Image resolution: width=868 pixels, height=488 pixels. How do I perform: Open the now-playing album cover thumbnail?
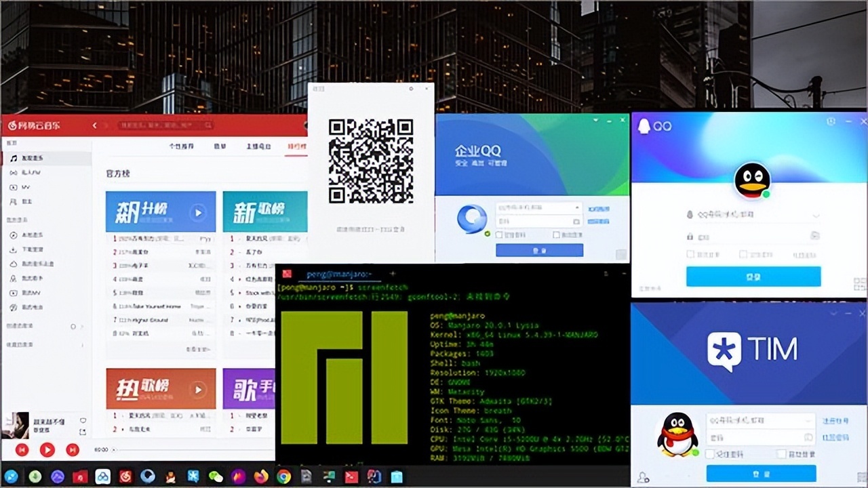(x=15, y=425)
